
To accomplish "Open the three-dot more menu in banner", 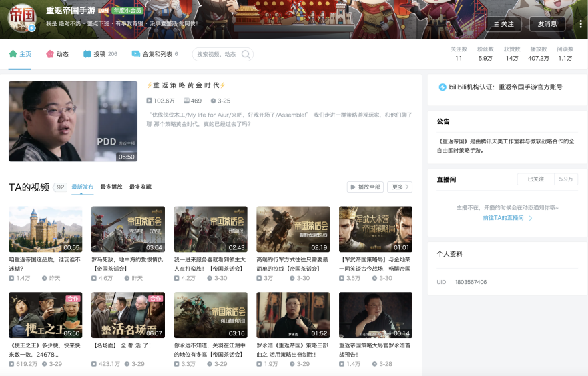I will coord(581,24).
